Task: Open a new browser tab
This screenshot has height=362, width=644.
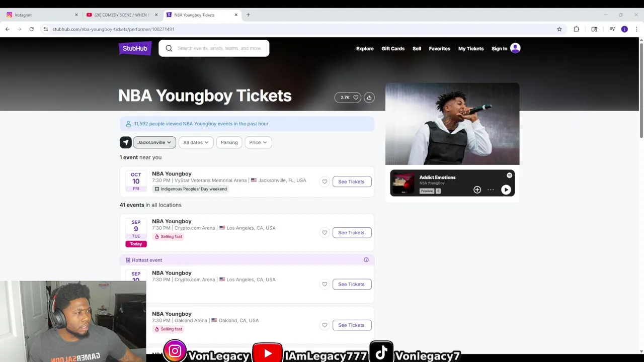Action: tap(248, 15)
